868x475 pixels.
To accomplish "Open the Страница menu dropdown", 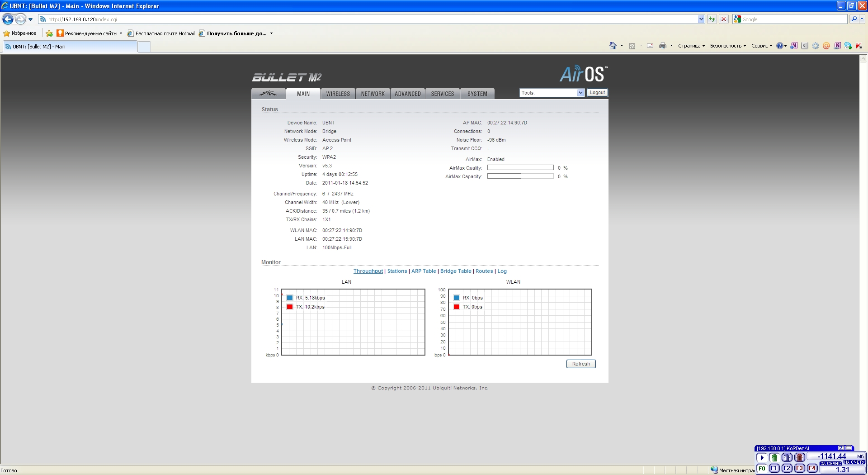I will tap(691, 46).
